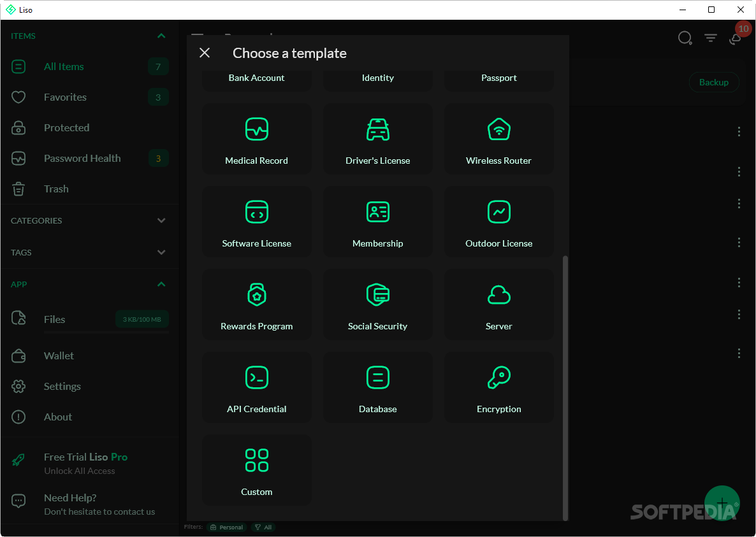Open the API Credential template
Screen dimensions: 756x537
pyautogui.click(x=256, y=388)
